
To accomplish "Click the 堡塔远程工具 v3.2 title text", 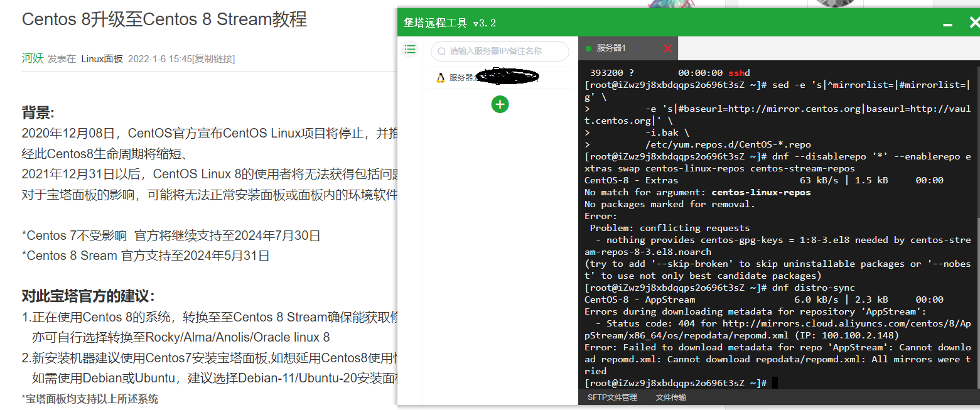I will click(x=450, y=23).
